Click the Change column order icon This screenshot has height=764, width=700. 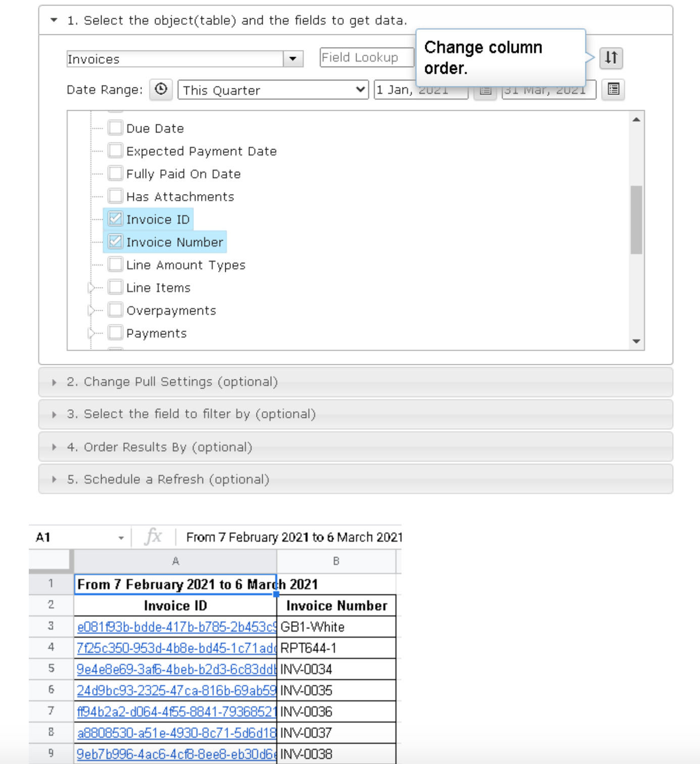[611, 58]
